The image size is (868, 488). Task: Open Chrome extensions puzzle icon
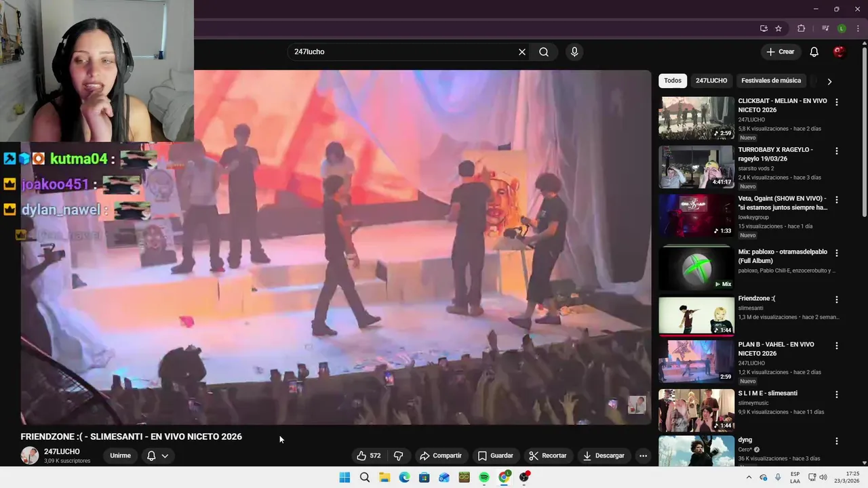[x=801, y=28]
